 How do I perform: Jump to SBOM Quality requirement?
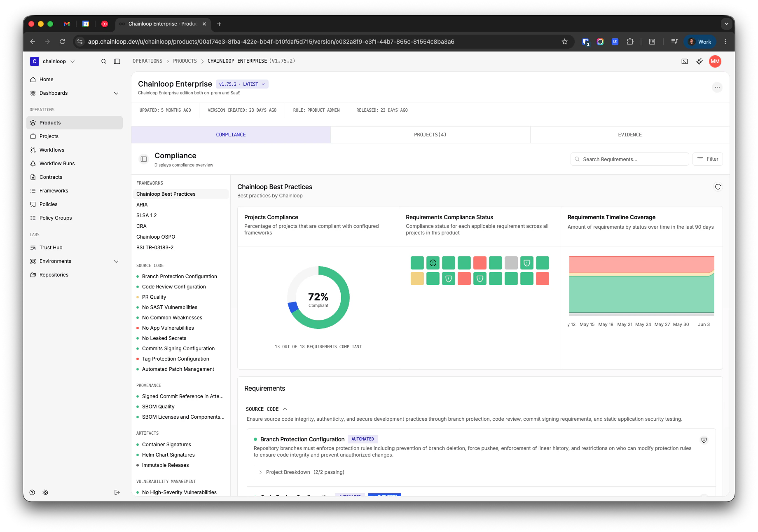158,407
